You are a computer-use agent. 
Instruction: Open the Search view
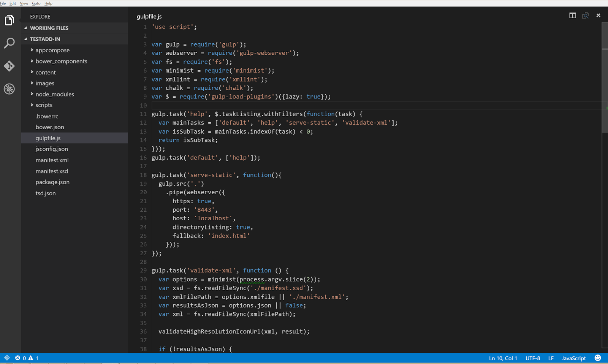tap(9, 43)
